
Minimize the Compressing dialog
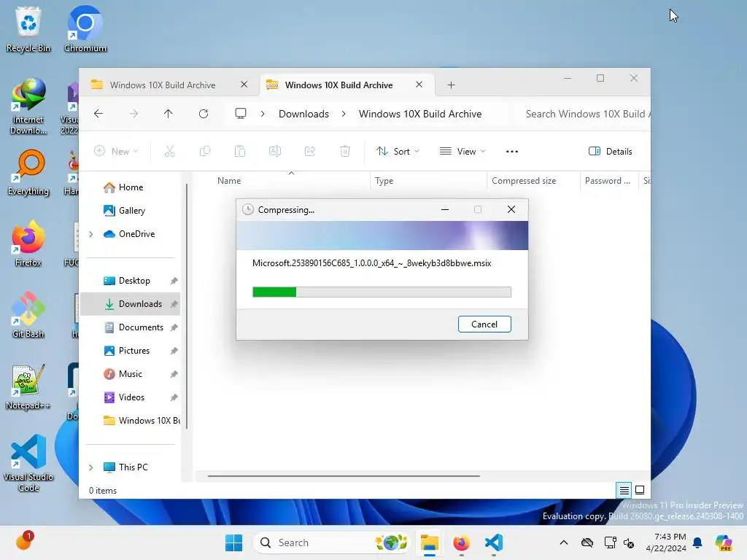click(x=445, y=209)
